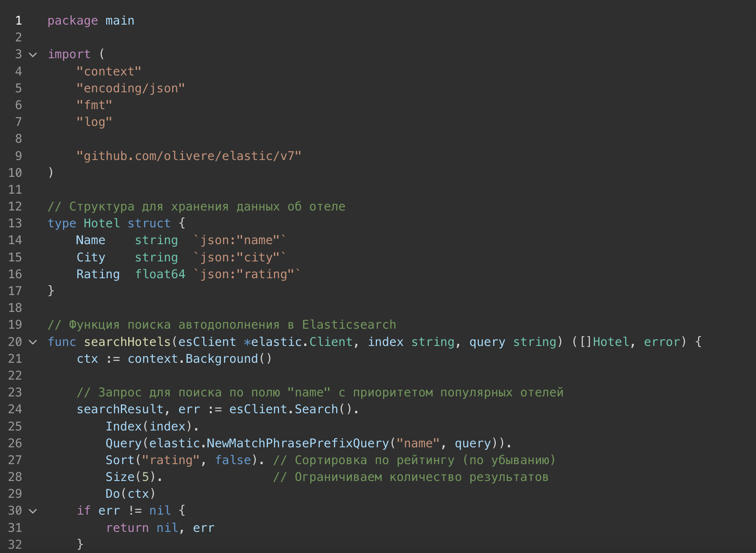Click the "encoding/json" import string
756x553 pixels.
coord(130,88)
